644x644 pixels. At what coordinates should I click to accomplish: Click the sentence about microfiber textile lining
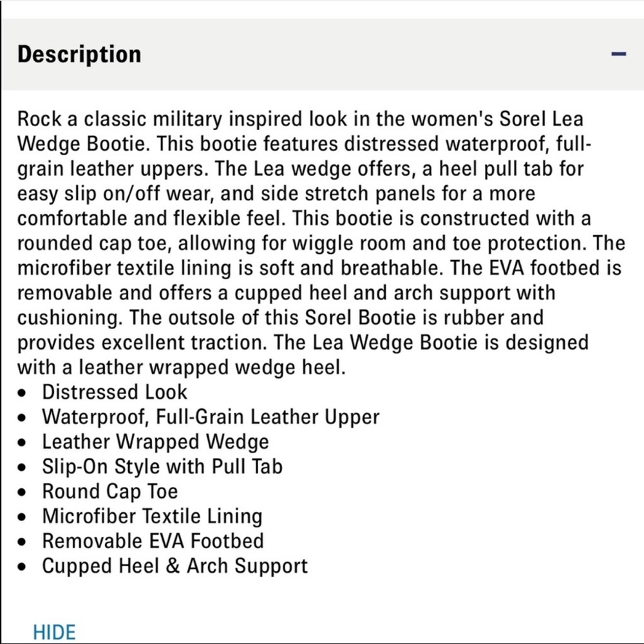230,268
